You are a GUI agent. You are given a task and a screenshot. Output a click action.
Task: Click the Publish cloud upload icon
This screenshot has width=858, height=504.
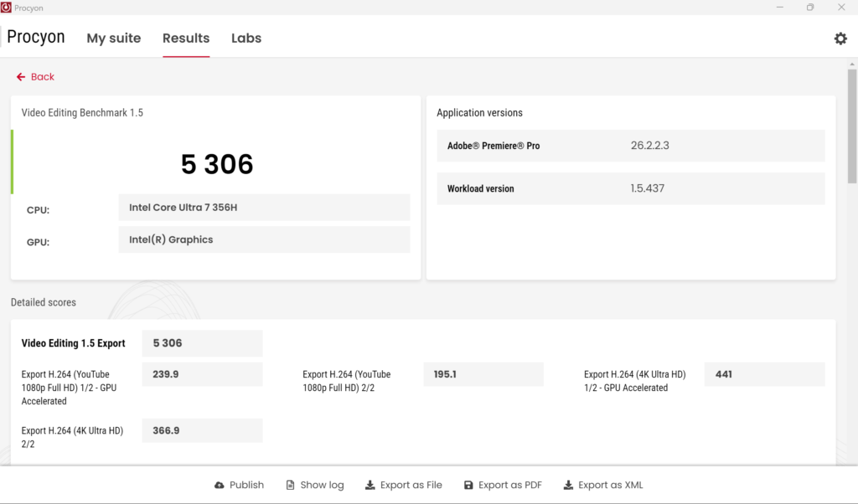click(220, 485)
